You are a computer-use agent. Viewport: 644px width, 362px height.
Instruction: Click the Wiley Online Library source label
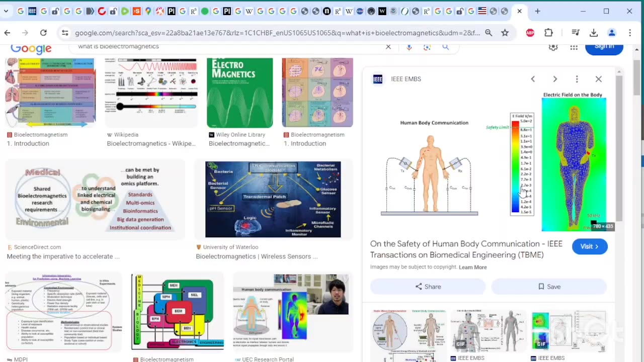240,135
